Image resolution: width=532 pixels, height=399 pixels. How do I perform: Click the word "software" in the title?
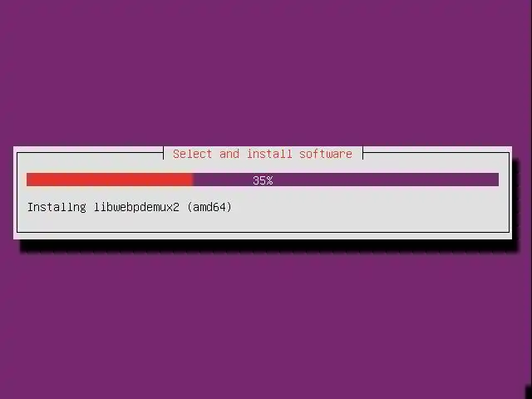point(326,154)
